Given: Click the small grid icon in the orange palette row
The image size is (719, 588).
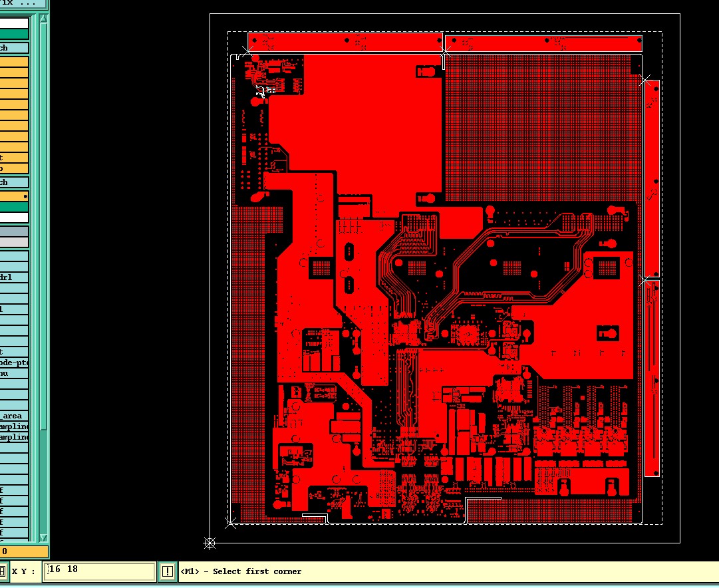Looking at the screenshot, I should click(x=26, y=196).
